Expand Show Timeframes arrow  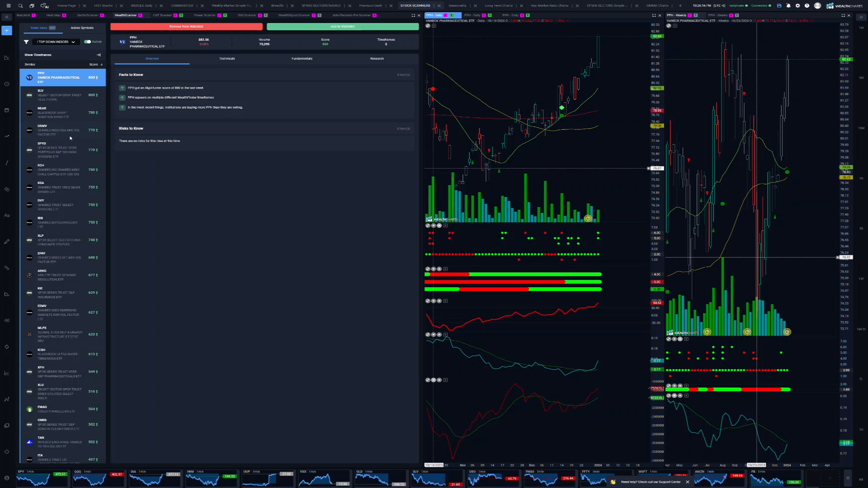tap(99, 55)
